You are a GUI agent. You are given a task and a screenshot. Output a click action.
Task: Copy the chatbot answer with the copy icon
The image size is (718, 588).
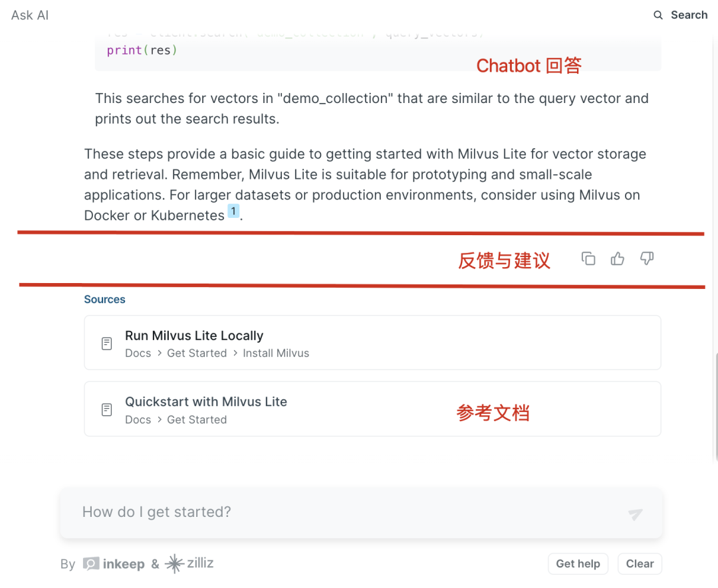point(588,258)
